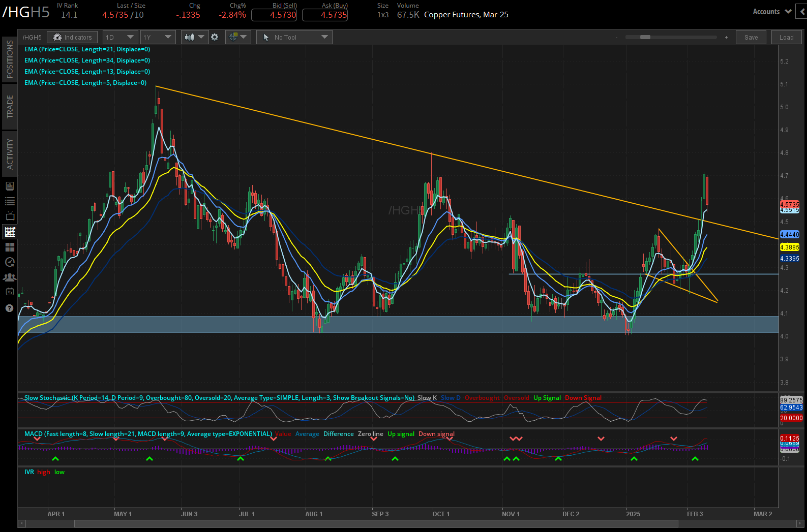Open the Trade sidebar tab

pyautogui.click(x=9, y=106)
